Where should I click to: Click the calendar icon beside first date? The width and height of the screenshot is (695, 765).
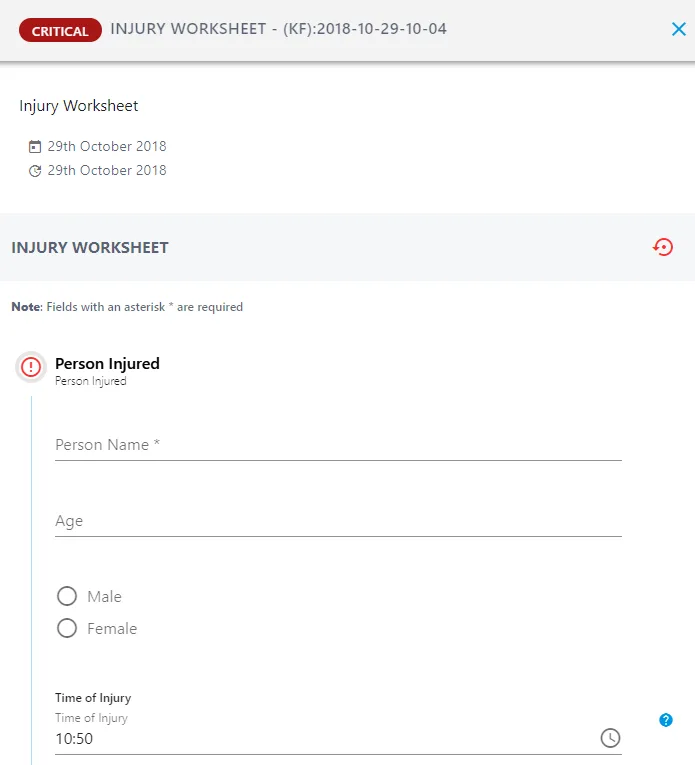[x=35, y=146]
